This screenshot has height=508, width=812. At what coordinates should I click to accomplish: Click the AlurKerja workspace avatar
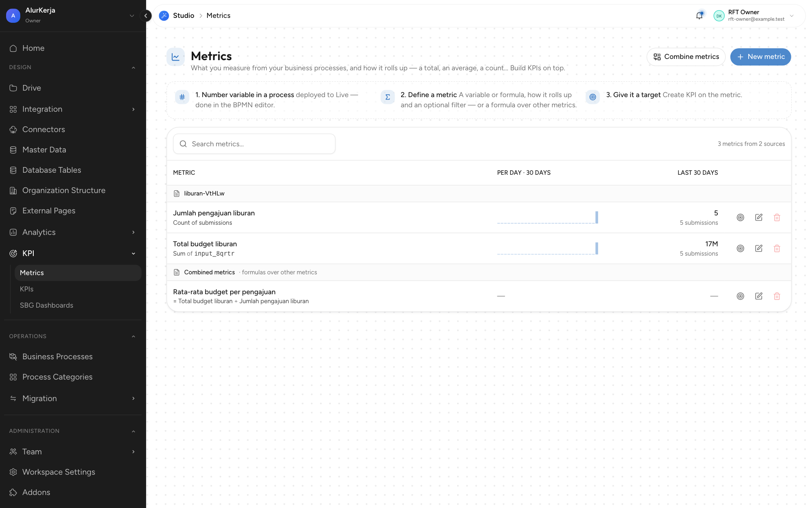13,15
